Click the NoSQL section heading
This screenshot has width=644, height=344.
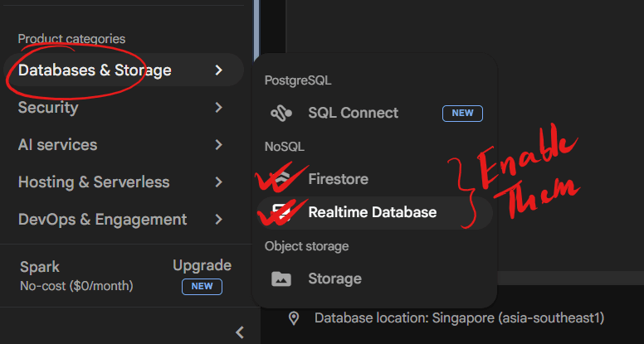point(285,147)
